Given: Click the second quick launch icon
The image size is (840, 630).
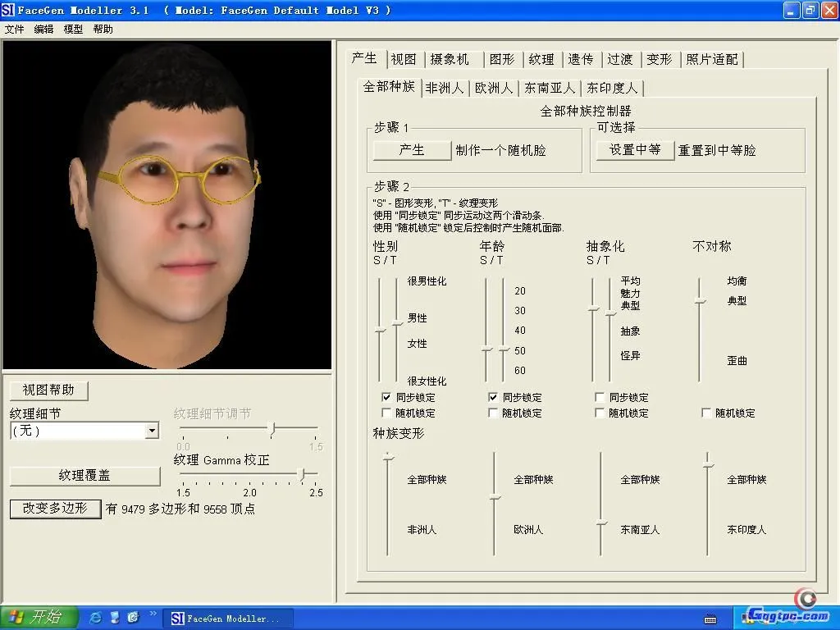Looking at the screenshot, I should [115, 618].
